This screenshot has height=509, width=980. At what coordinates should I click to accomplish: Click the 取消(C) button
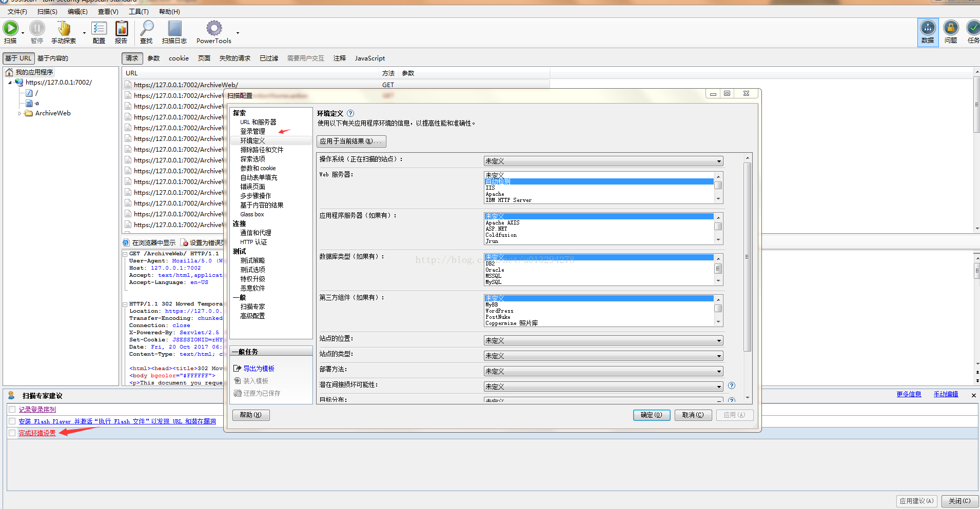click(x=693, y=415)
